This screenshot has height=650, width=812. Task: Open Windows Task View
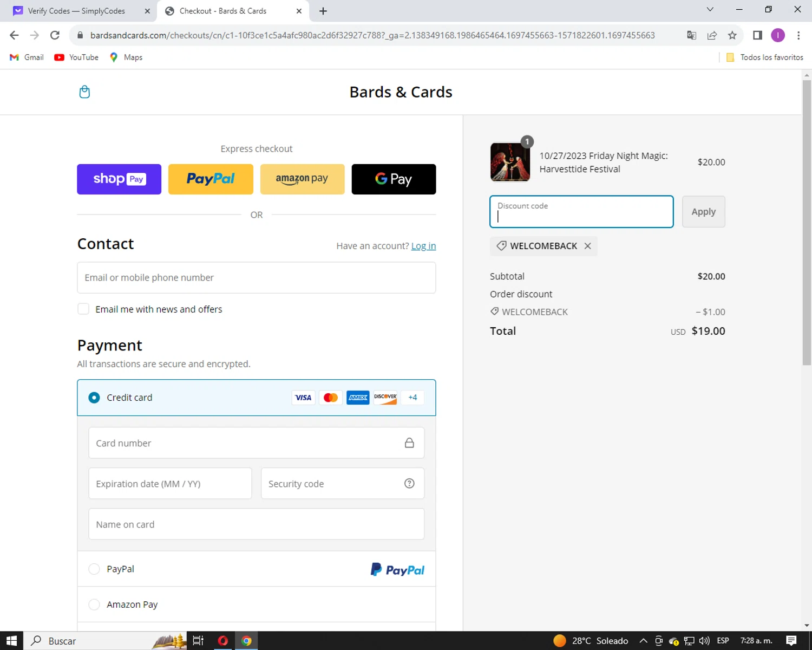[198, 641]
